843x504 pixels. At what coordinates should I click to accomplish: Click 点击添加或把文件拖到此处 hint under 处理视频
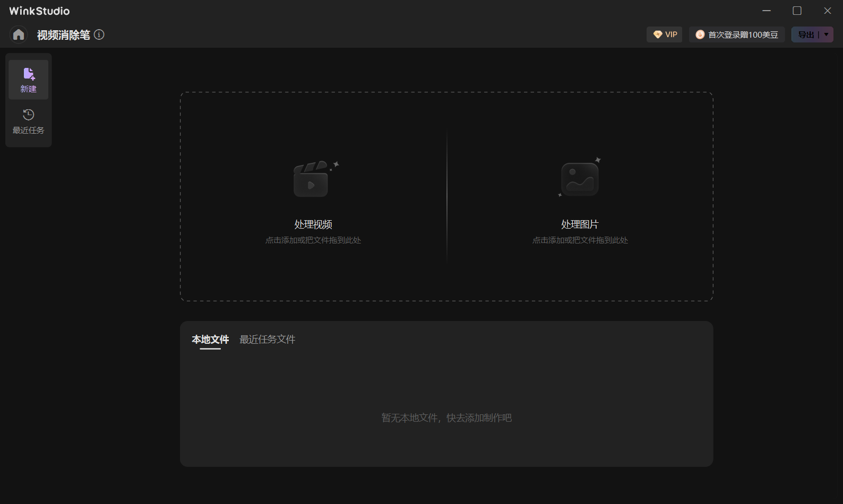coord(313,240)
